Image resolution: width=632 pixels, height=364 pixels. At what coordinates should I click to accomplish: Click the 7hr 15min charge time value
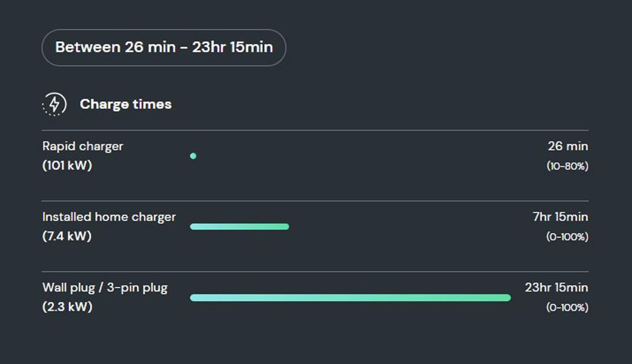pos(560,217)
